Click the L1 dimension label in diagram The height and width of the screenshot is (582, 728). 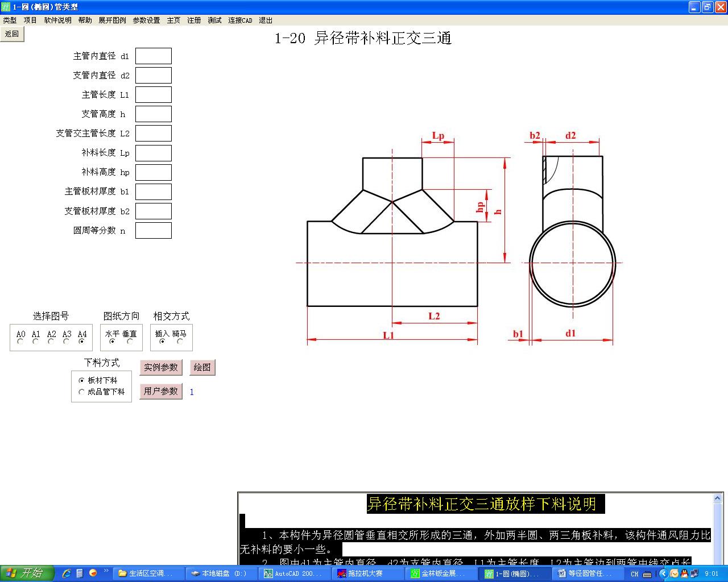click(388, 335)
